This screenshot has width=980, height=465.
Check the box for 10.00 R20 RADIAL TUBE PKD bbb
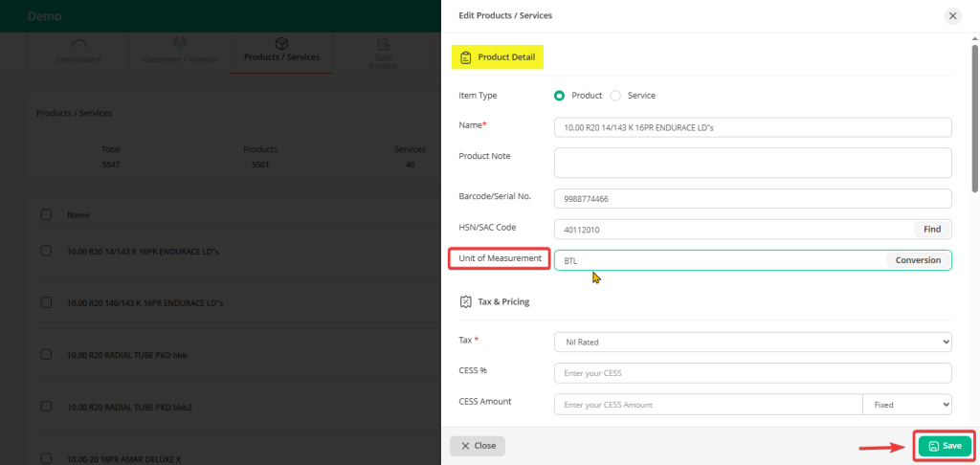(46, 355)
